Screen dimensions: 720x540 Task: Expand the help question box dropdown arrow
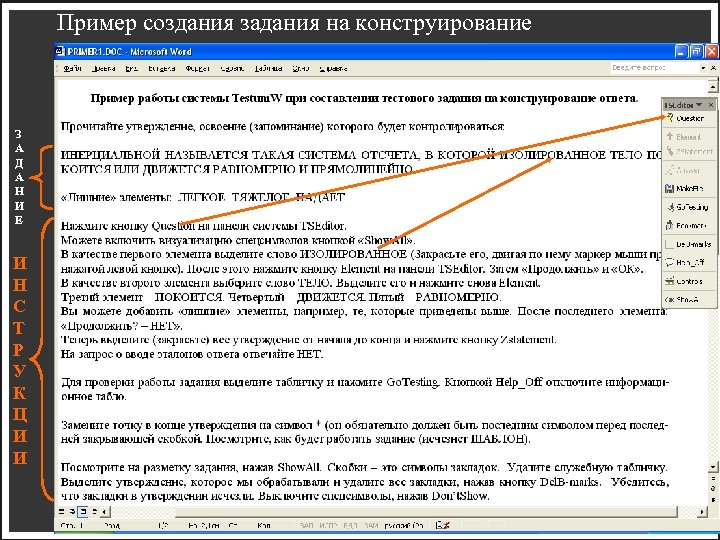click(703, 68)
